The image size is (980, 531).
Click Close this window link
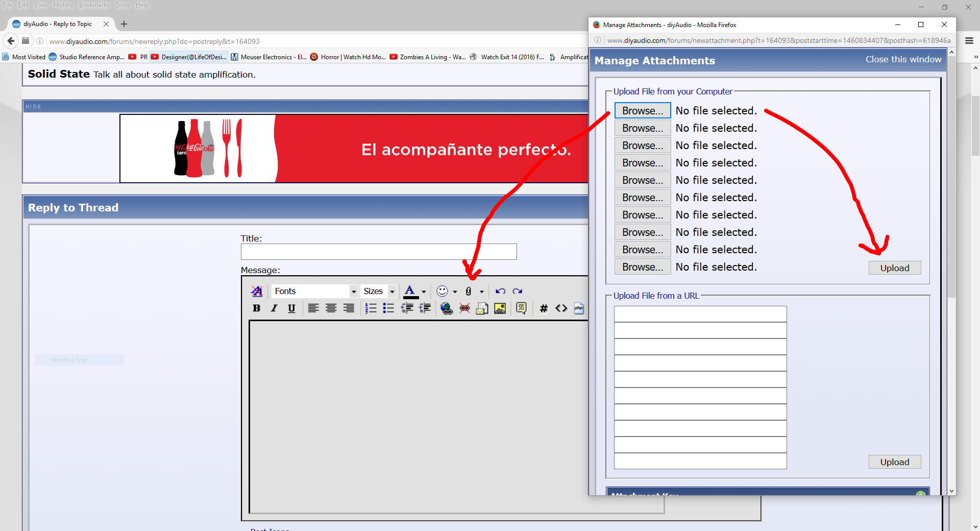click(x=903, y=59)
